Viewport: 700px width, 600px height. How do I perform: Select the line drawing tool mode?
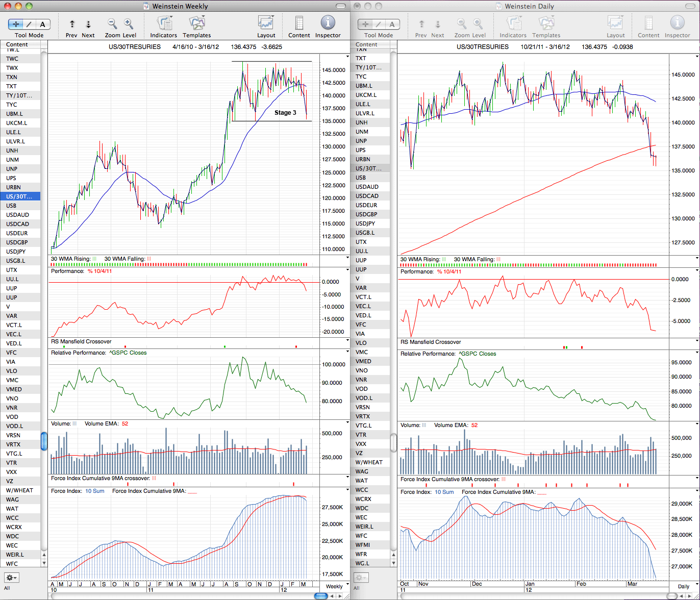[29, 24]
